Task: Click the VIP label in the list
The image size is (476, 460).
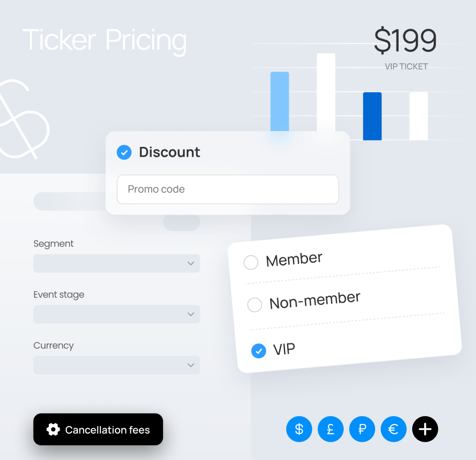Action: pos(284,349)
